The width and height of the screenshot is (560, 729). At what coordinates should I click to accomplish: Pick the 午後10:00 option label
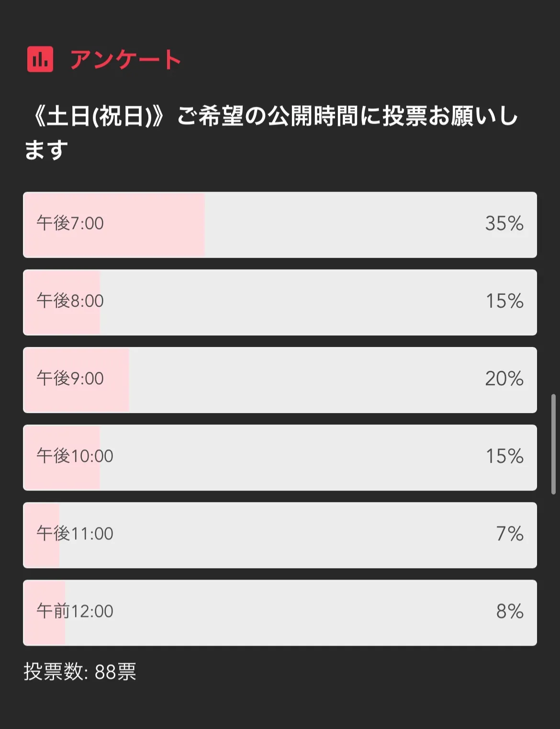[75, 456]
